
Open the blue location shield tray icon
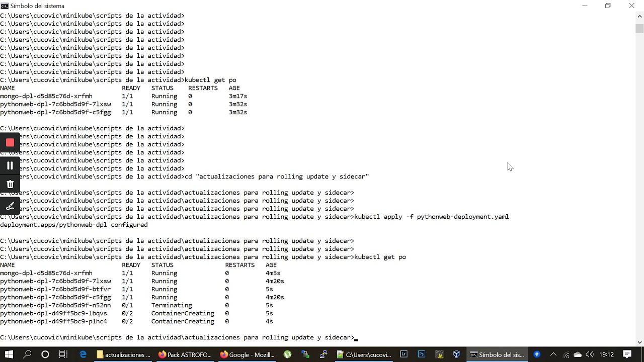[537, 354]
